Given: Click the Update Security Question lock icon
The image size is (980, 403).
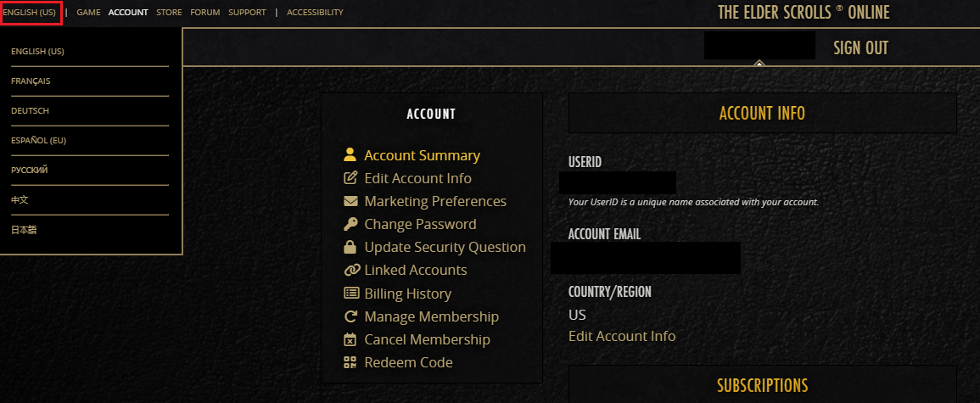Looking at the screenshot, I should coord(350,247).
